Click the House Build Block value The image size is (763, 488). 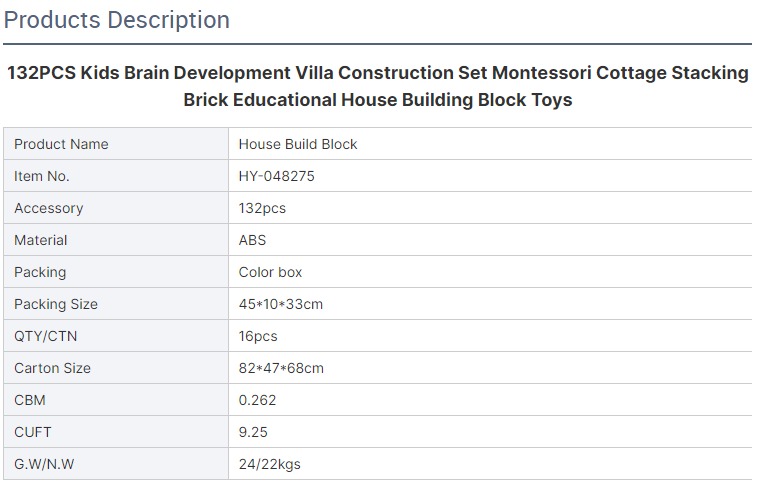pos(298,144)
